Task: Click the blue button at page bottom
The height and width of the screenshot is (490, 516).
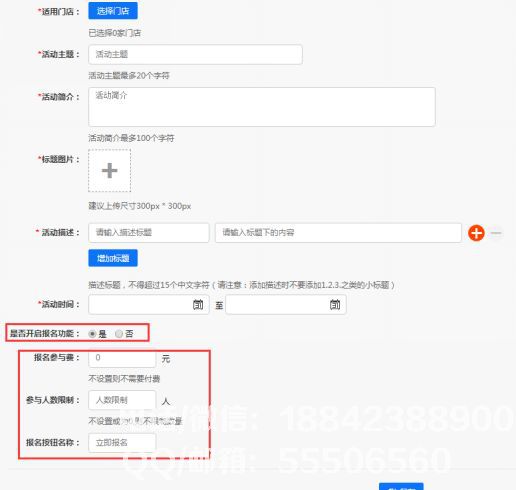Action: [401, 486]
